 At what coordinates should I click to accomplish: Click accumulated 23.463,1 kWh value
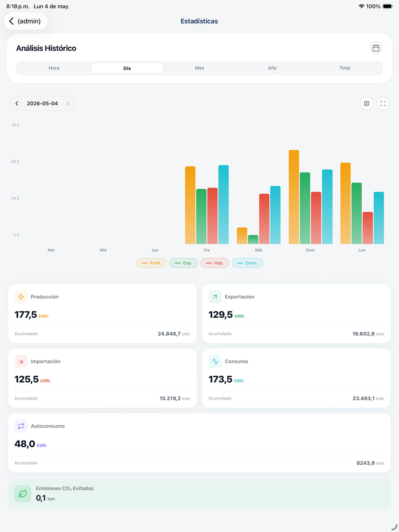point(368,398)
